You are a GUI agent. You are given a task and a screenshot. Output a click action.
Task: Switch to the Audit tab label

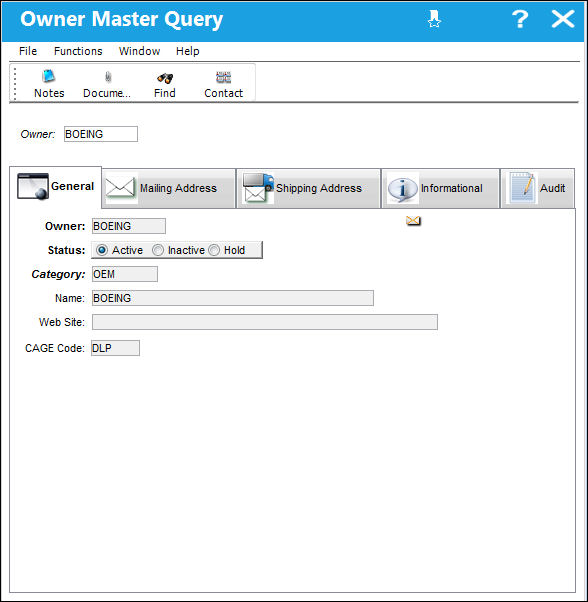[552, 188]
